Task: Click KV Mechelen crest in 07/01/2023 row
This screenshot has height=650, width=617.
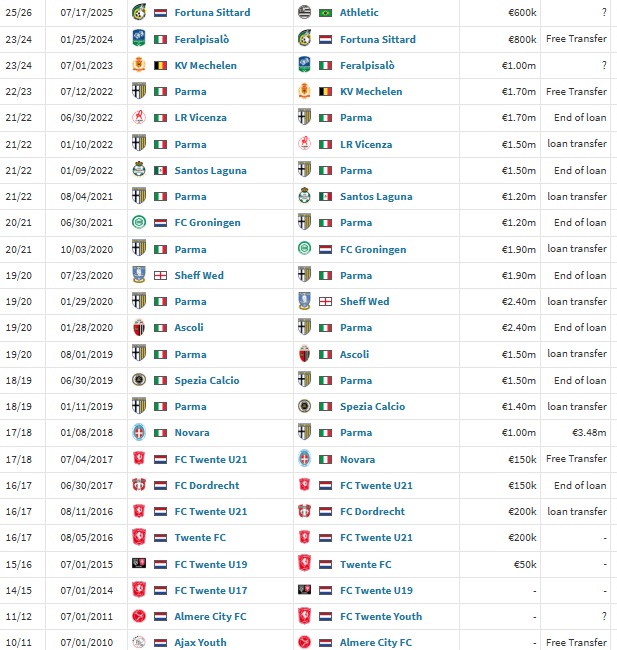Action: [138, 65]
